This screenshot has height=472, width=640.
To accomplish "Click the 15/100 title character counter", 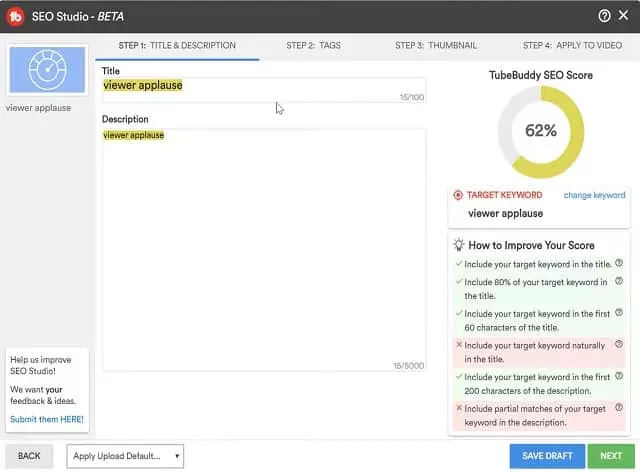I will 412,97.
